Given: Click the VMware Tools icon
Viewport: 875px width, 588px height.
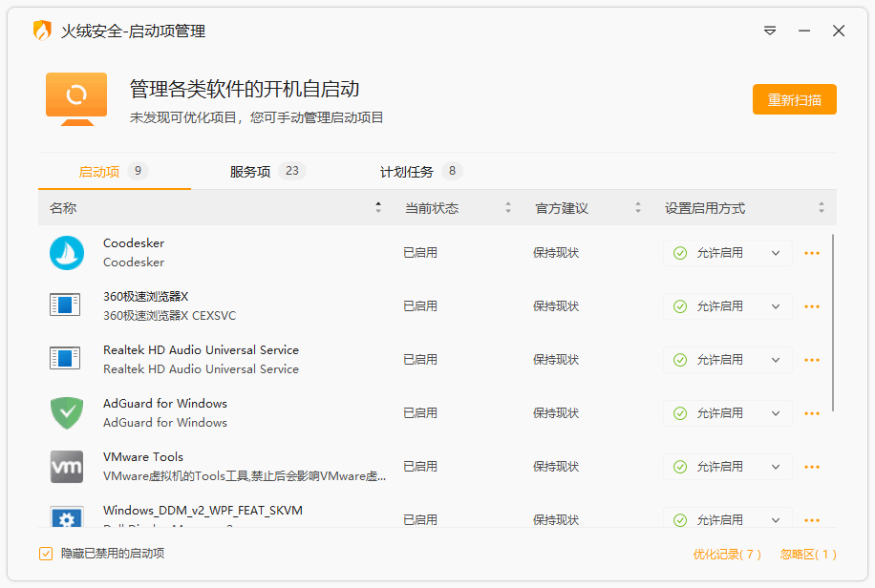Looking at the screenshot, I should 66,466.
